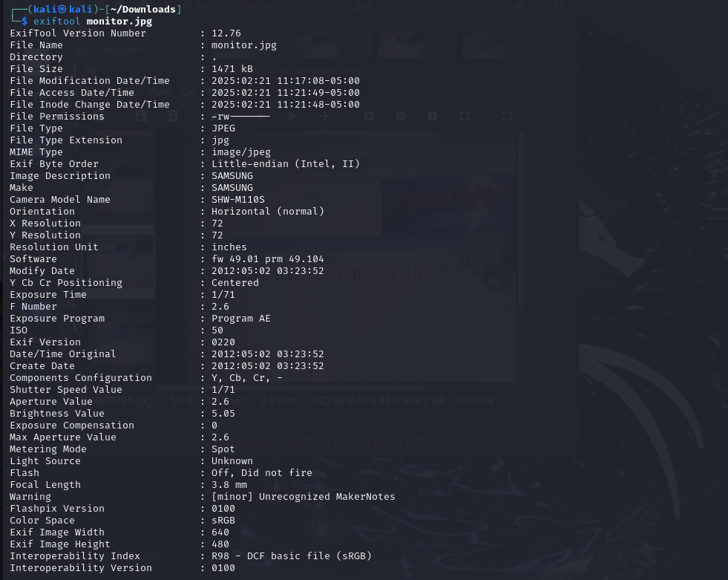Click the 'Flashpix Version' label
Image resolution: width=728 pixels, height=580 pixels.
tap(57, 509)
